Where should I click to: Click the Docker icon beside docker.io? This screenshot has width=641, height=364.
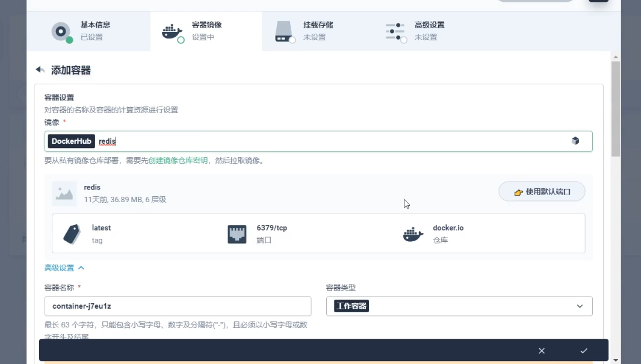[x=413, y=234]
